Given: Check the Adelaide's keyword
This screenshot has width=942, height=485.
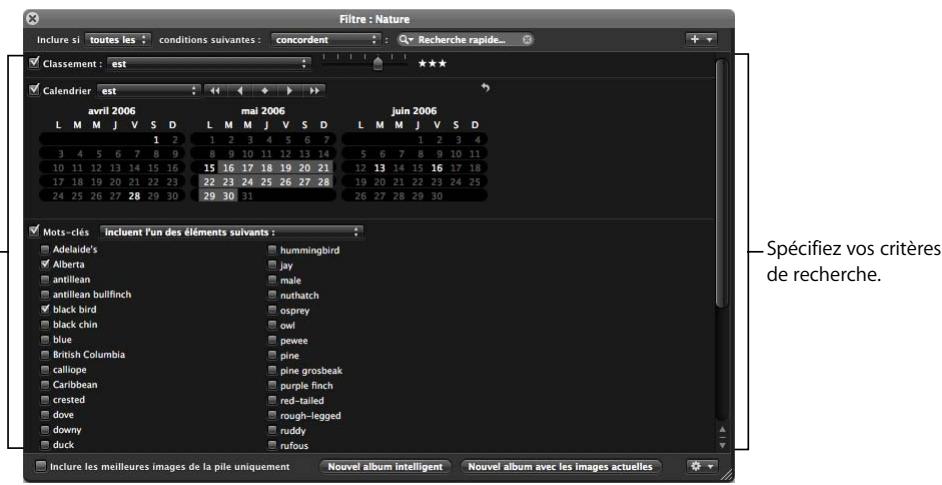Looking at the screenshot, I should (x=45, y=249).
